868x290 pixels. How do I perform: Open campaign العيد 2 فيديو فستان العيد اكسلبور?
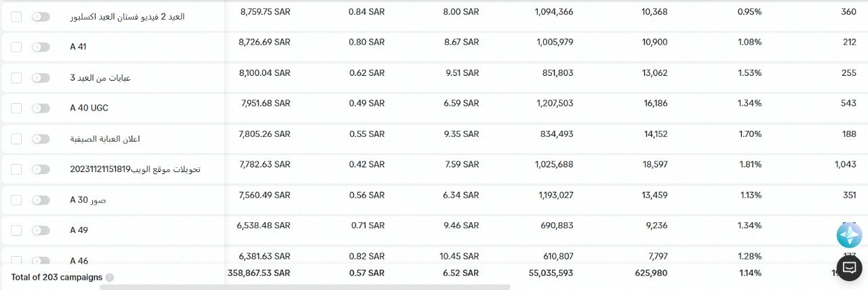[x=127, y=17]
